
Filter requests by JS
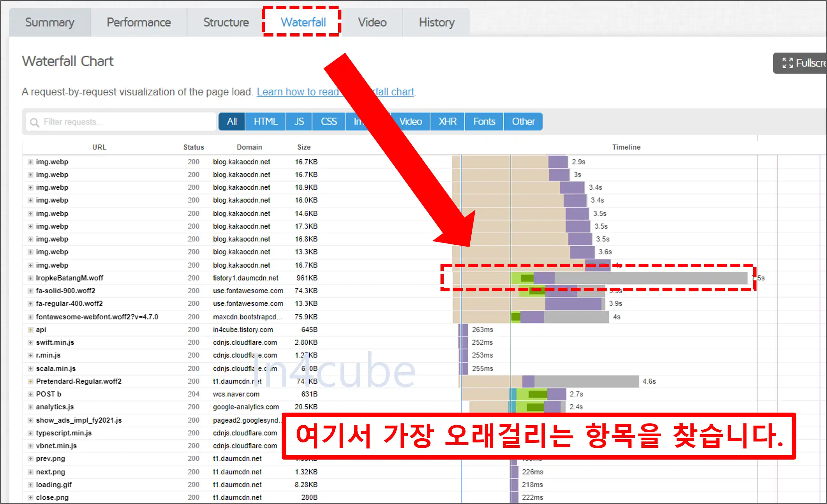click(x=299, y=121)
